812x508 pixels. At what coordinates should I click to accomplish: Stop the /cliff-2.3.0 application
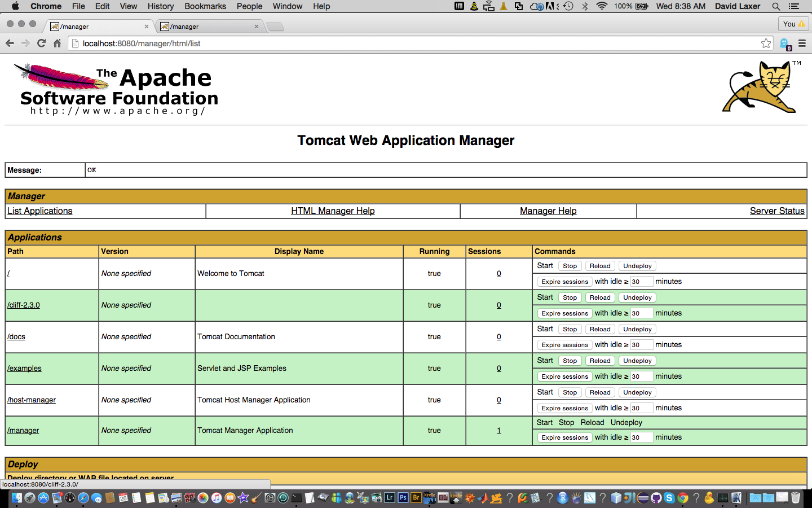click(570, 297)
